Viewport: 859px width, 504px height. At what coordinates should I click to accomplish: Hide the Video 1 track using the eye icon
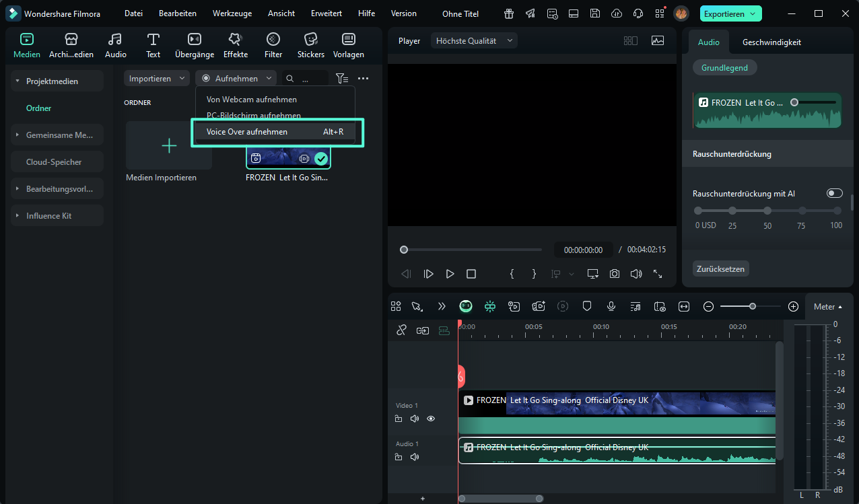[431, 419]
